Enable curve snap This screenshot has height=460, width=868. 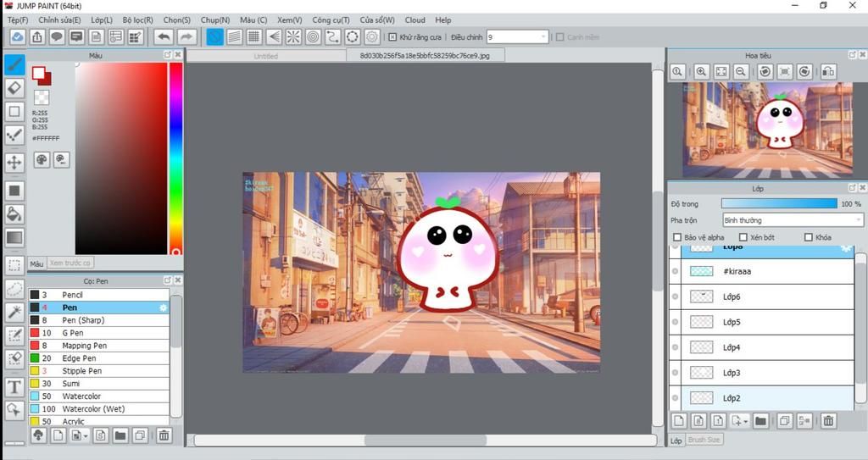click(332, 37)
